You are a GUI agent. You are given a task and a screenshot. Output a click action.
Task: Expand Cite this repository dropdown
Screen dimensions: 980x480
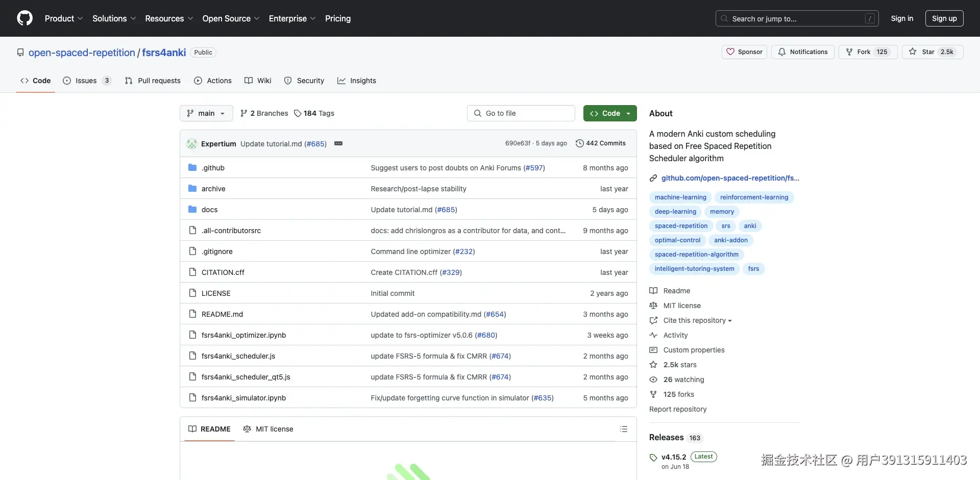pos(697,320)
